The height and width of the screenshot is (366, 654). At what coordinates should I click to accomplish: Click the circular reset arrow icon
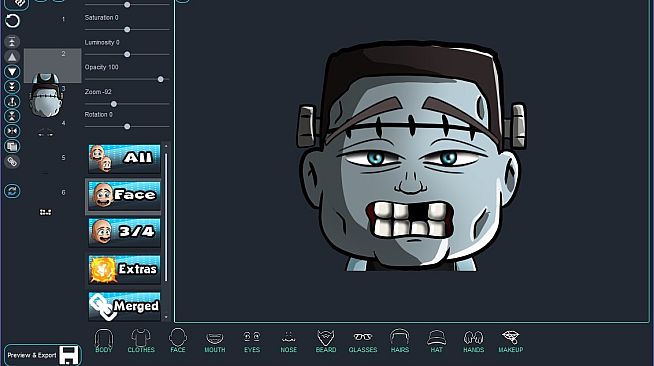12,21
